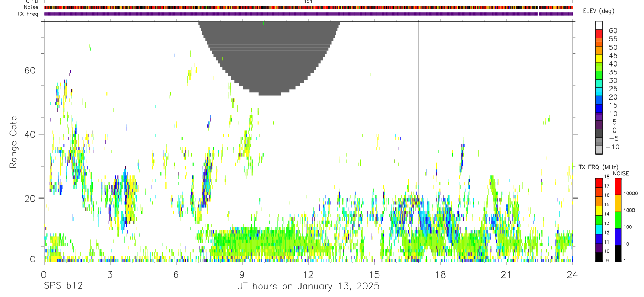Select the red 17–18 TX FRQ swatch
644x297 pixels.
tap(599, 182)
